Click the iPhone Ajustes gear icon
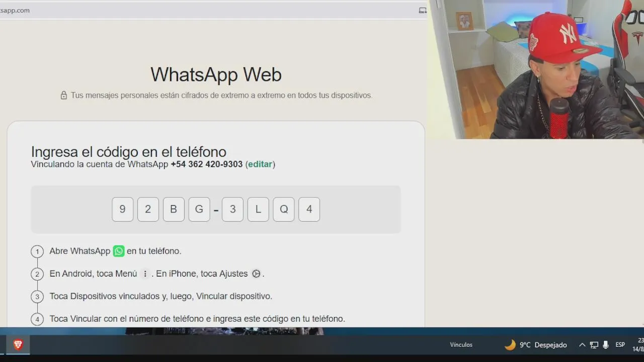Image resolution: width=644 pixels, height=362 pixels. point(256,274)
